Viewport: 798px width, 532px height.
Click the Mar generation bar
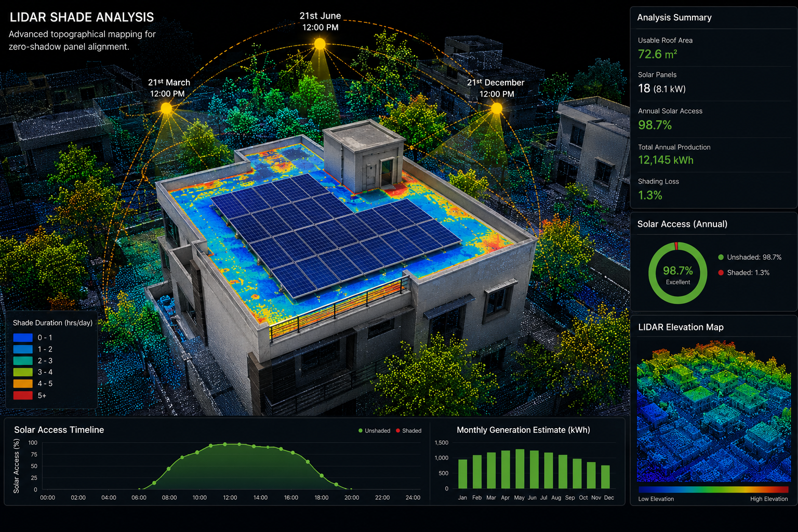[x=491, y=470]
